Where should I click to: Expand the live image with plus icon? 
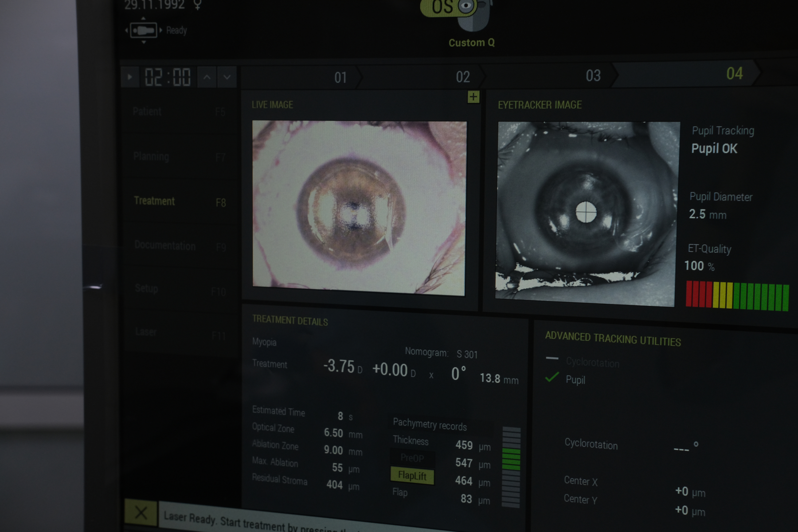pyautogui.click(x=473, y=97)
